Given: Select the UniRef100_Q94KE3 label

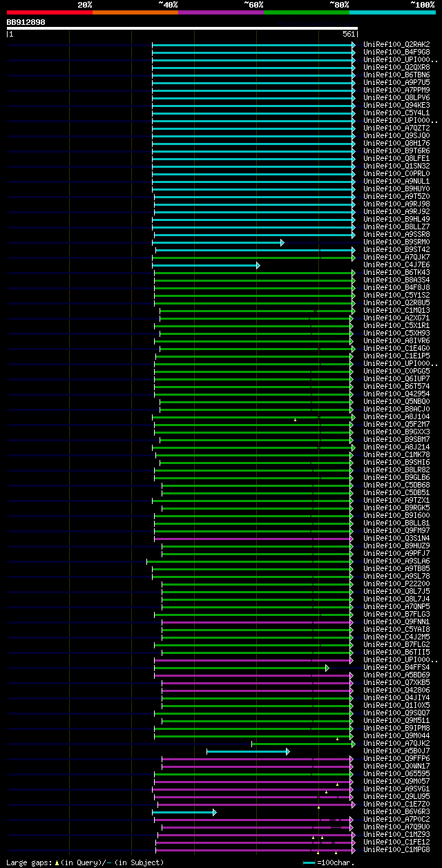Looking at the screenshot, I should (396, 105).
